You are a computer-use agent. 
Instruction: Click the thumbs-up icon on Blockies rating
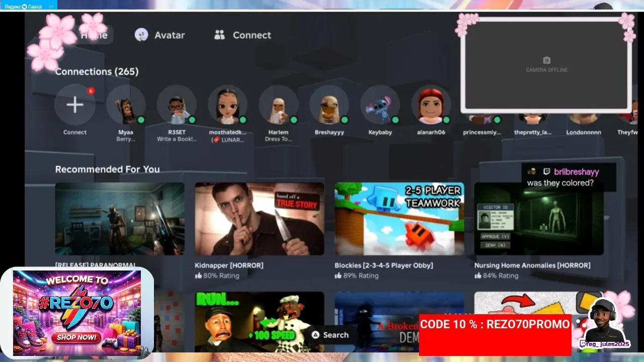[338, 276]
